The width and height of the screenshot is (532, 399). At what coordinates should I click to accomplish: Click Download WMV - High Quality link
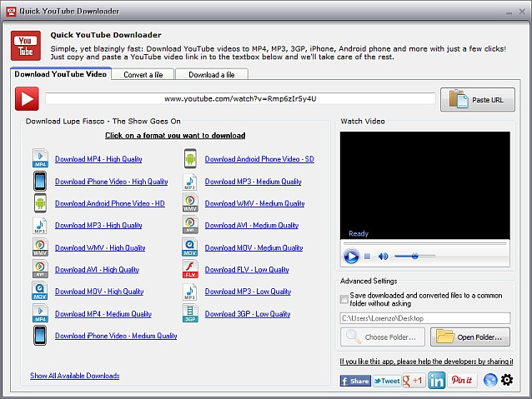point(100,247)
